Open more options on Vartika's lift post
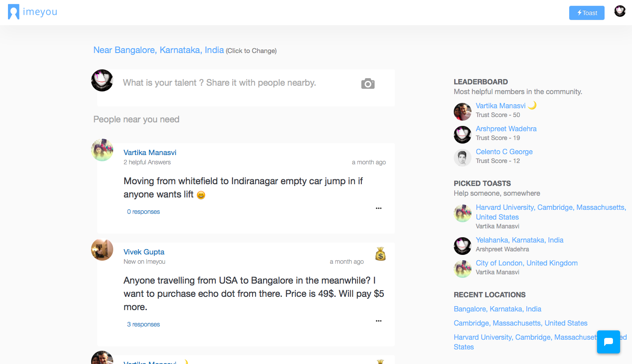 (x=379, y=208)
